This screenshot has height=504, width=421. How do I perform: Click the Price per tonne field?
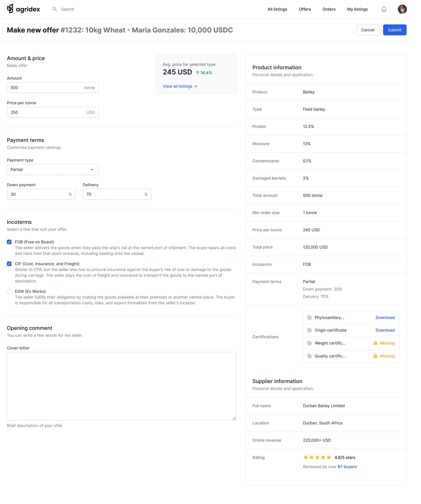click(x=46, y=112)
